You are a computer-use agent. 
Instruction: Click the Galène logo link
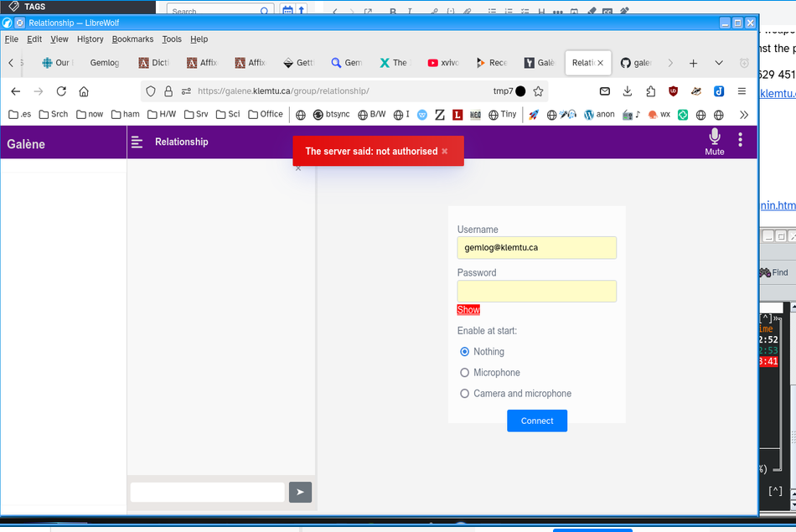tap(26, 144)
